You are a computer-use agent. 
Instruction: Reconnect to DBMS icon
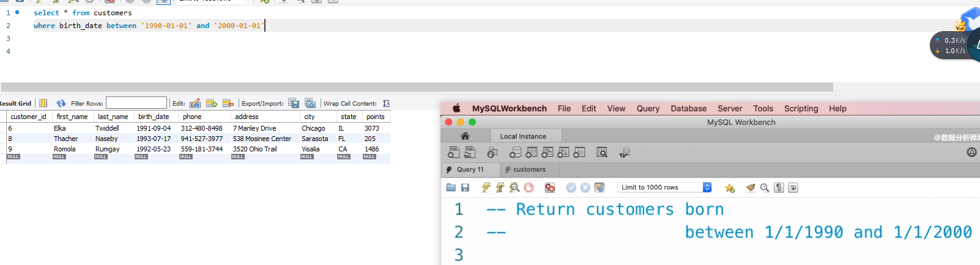[x=625, y=153]
